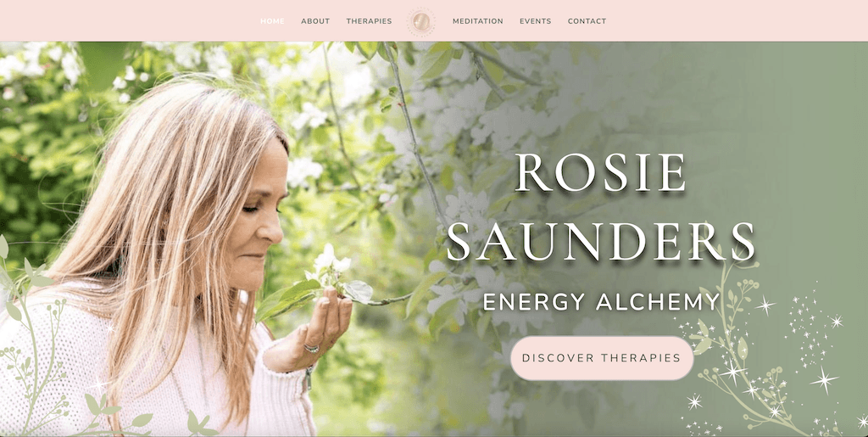This screenshot has height=437, width=868.
Task: Select Contact in the navigation bar
Action: pos(587,21)
